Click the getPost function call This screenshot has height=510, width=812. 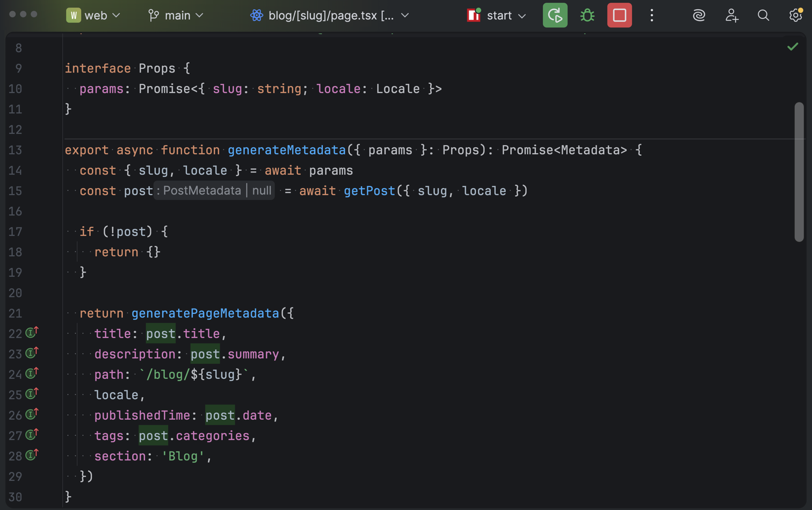[x=369, y=191]
